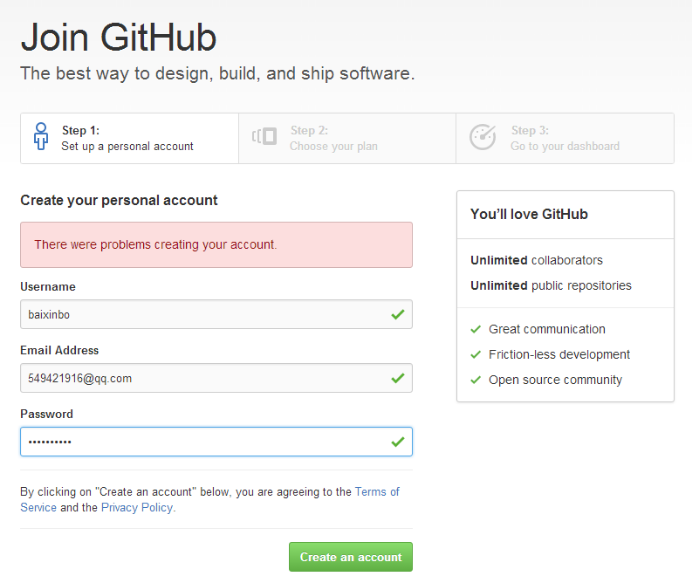Click the You'll love GitHub panel heading
The height and width of the screenshot is (575, 692).
point(529,214)
